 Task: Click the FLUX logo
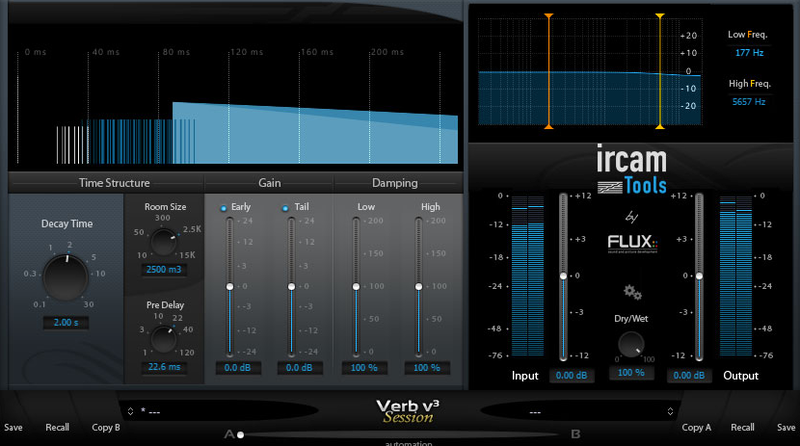tap(631, 244)
